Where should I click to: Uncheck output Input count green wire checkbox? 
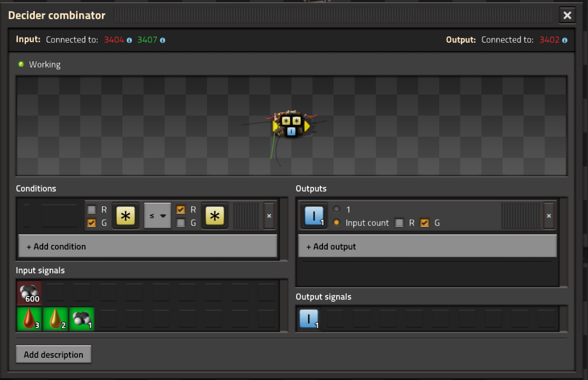[424, 223]
